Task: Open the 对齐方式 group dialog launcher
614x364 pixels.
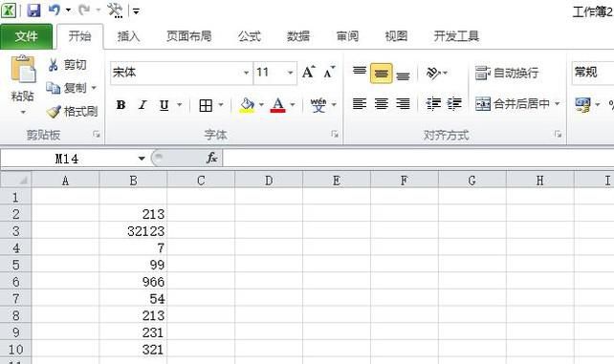Action: 558,135
